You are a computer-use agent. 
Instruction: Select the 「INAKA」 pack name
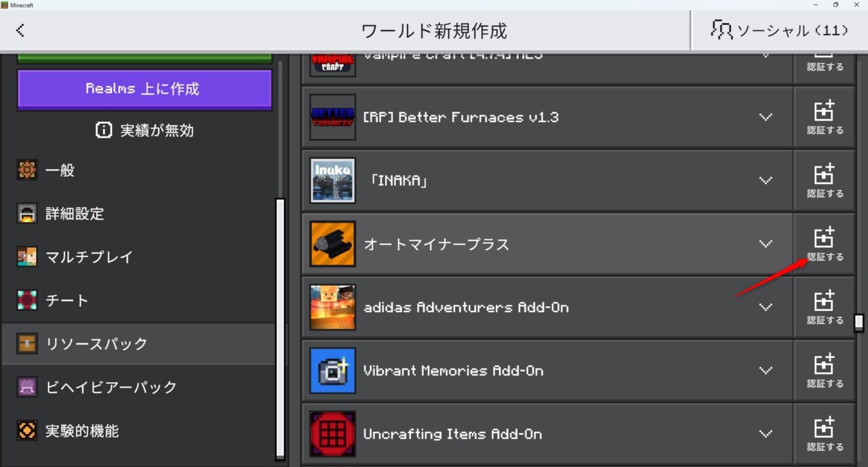tap(398, 181)
